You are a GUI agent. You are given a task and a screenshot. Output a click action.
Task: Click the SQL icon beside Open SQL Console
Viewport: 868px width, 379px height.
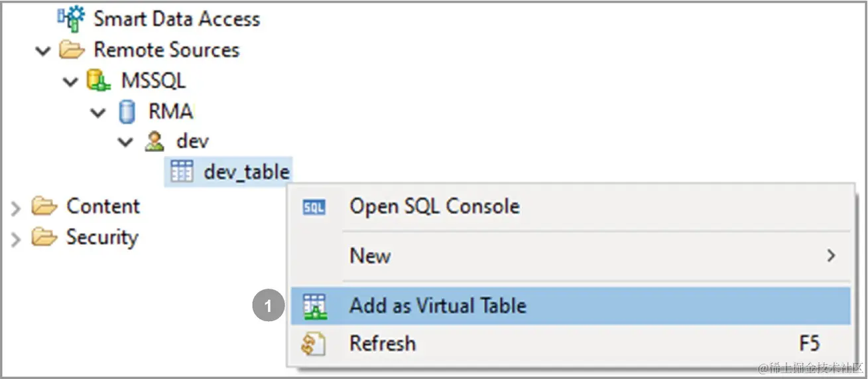coord(314,208)
